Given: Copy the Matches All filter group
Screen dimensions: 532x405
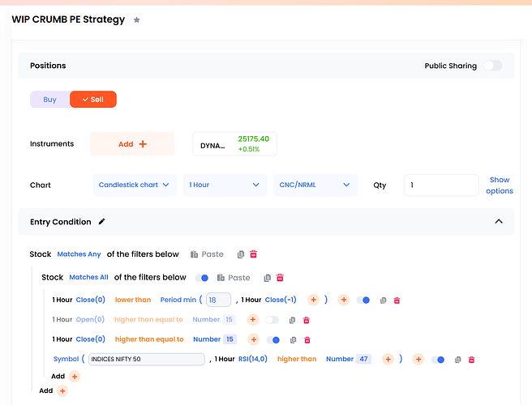Looking at the screenshot, I should [x=267, y=278].
